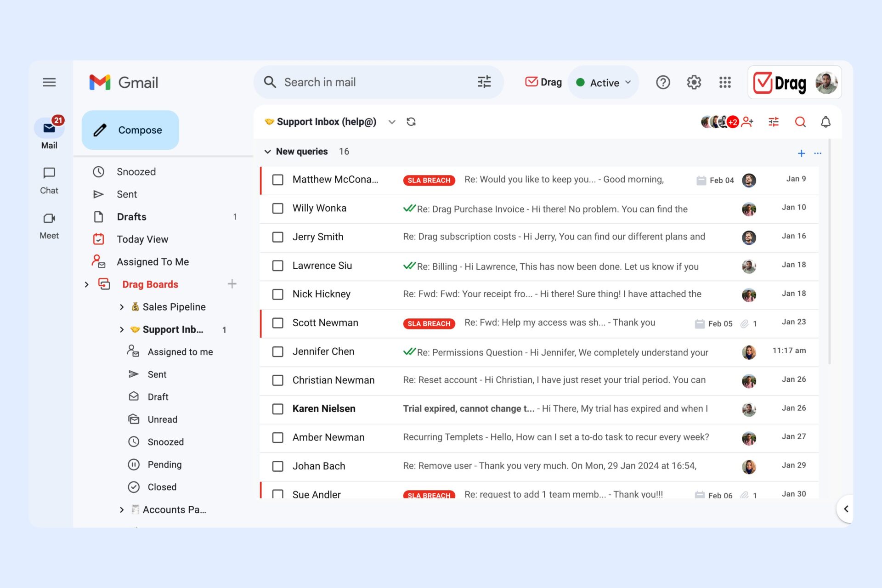Image resolution: width=882 pixels, height=588 pixels.
Task: Select Willy Wonka email checkbox
Action: (x=277, y=208)
